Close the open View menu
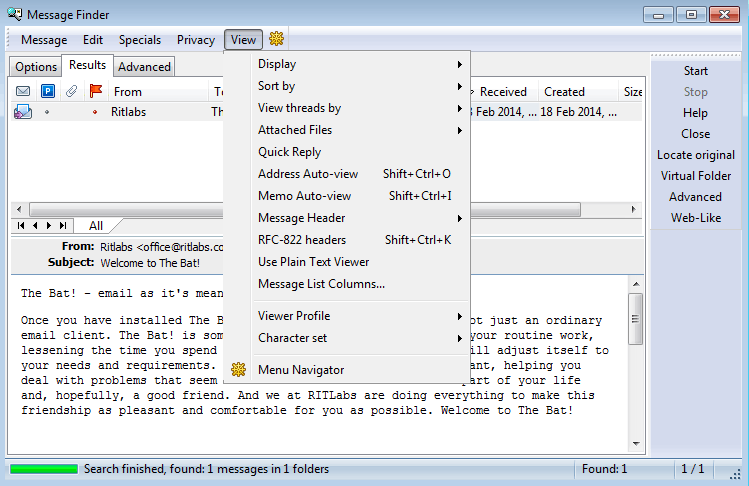 (243, 40)
